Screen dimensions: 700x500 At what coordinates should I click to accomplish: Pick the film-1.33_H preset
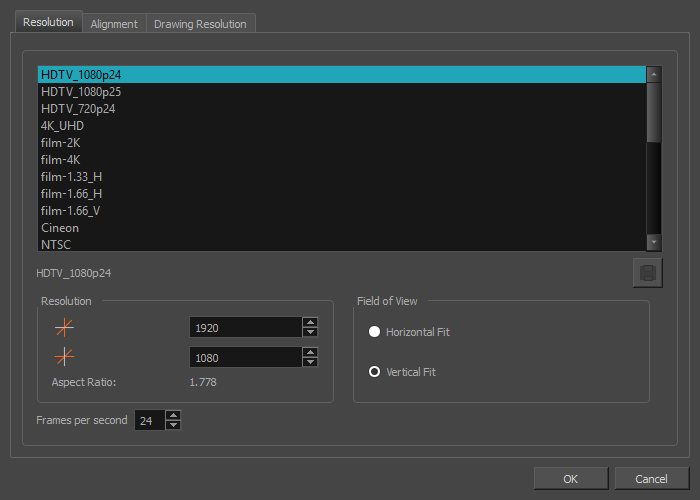point(342,176)
